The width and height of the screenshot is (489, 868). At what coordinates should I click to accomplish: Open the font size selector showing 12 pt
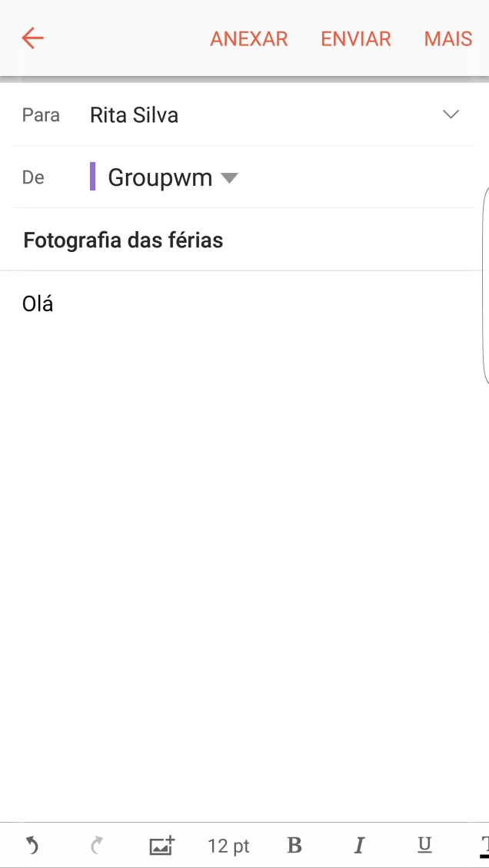(x=228, y=845)
